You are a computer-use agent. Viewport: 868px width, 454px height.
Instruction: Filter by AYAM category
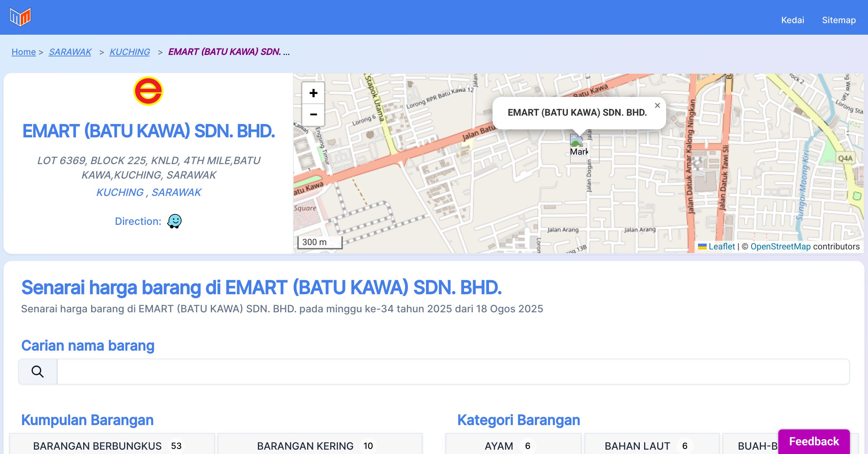click(x=513, y=446)
